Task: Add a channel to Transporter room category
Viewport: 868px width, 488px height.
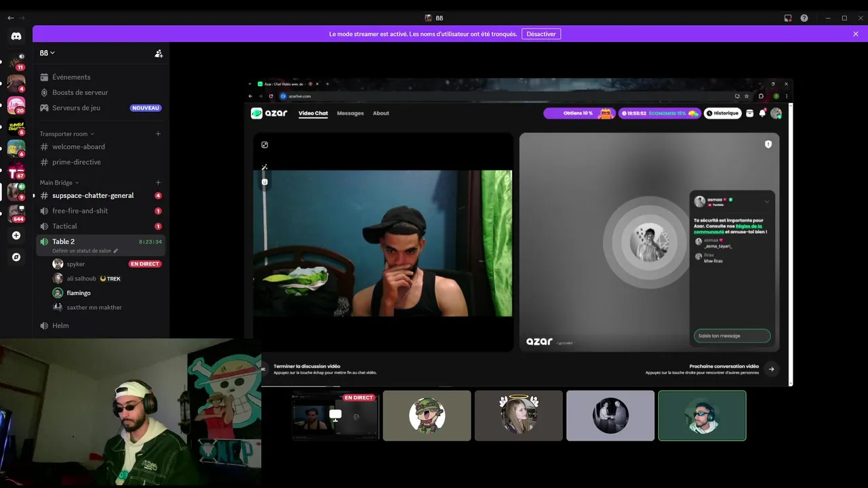Action: pyautogui.click(x=158, y=134)
